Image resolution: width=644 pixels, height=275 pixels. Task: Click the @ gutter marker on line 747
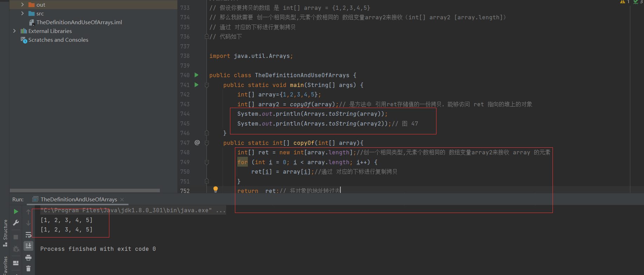[x=197, y=142]
